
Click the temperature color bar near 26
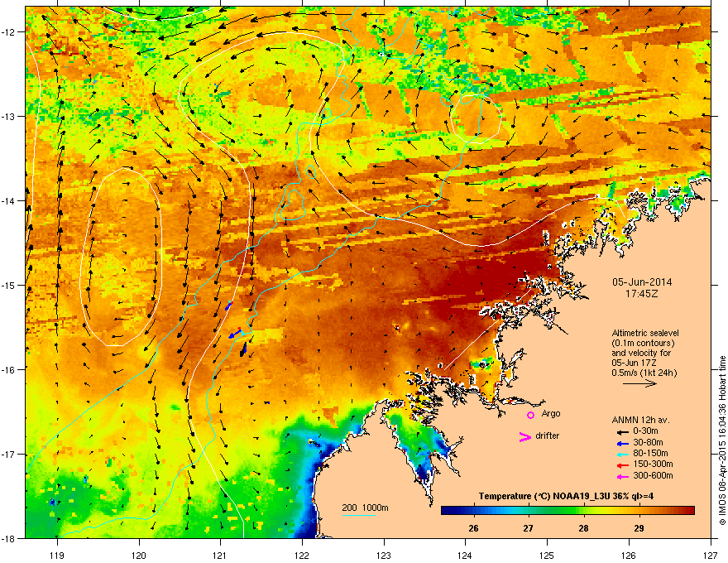tap(473, 511)
